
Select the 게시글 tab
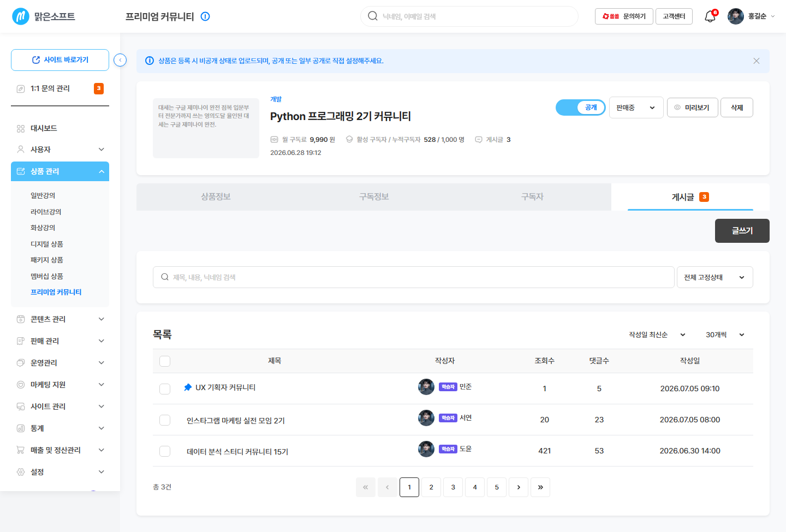(690, 197)
